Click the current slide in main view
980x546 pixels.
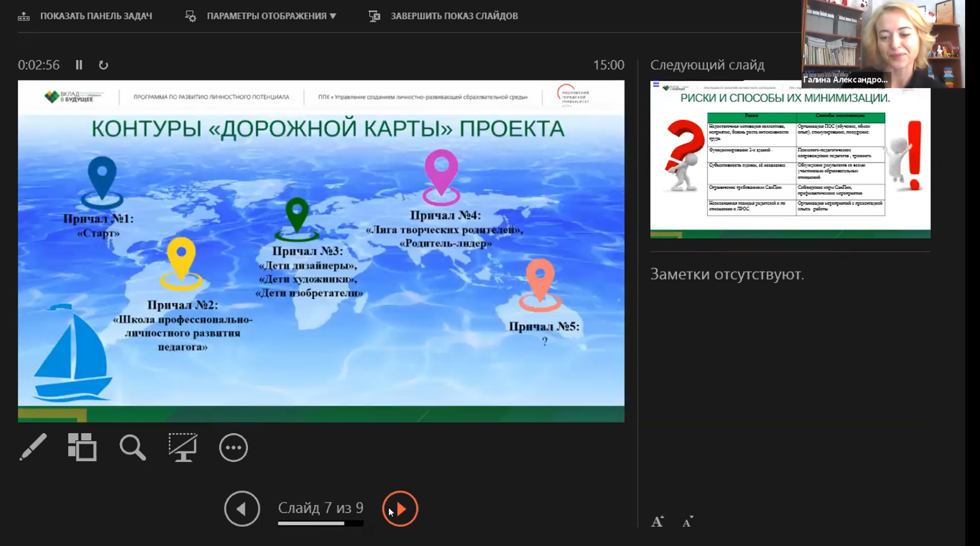(x=321, y=251)
